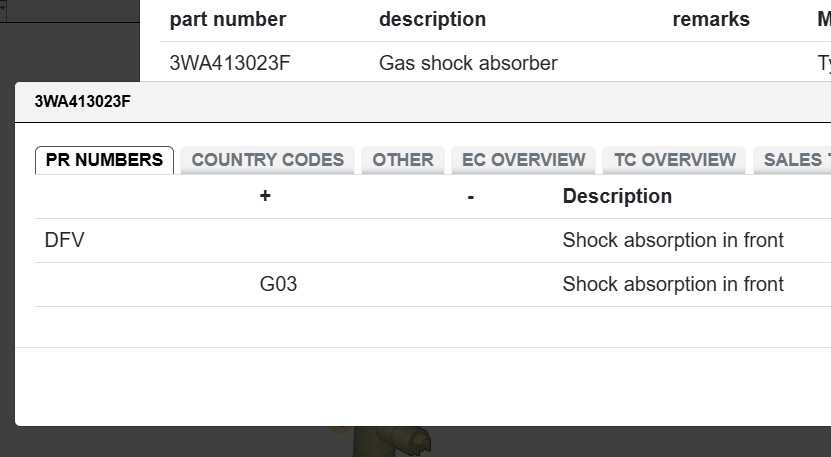
Task: Select 3WA413023F in the parts list row
Action: coord(230,63)
